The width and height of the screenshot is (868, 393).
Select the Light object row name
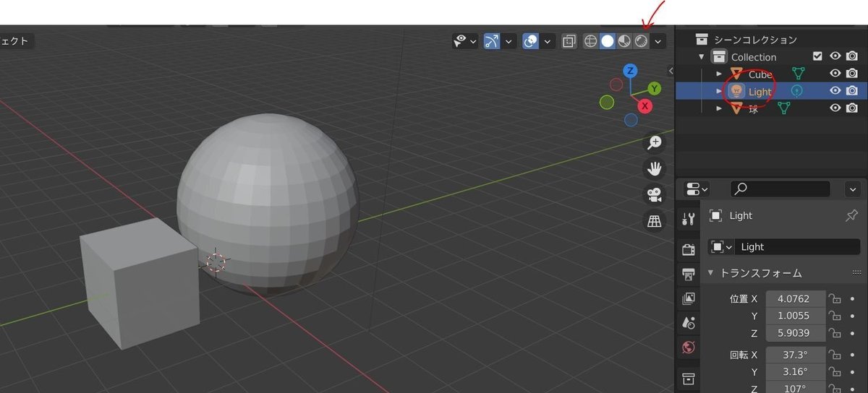click(x=759, y=92)
